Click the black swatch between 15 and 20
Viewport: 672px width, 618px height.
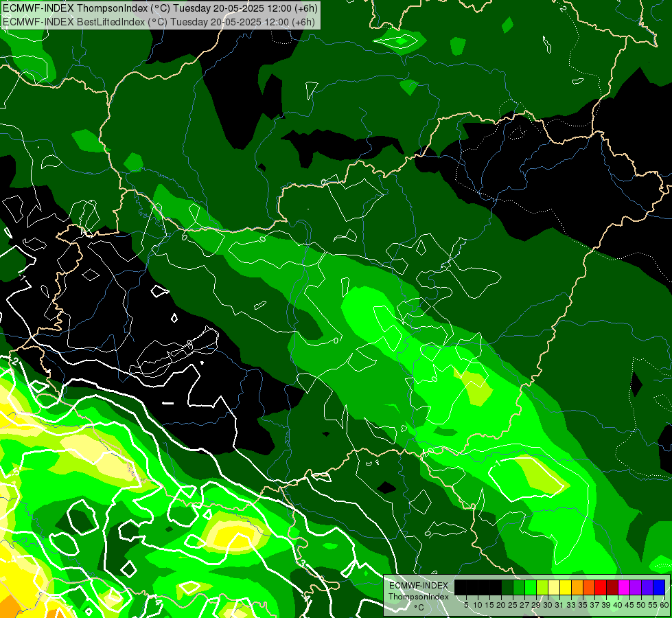(496, 587)
